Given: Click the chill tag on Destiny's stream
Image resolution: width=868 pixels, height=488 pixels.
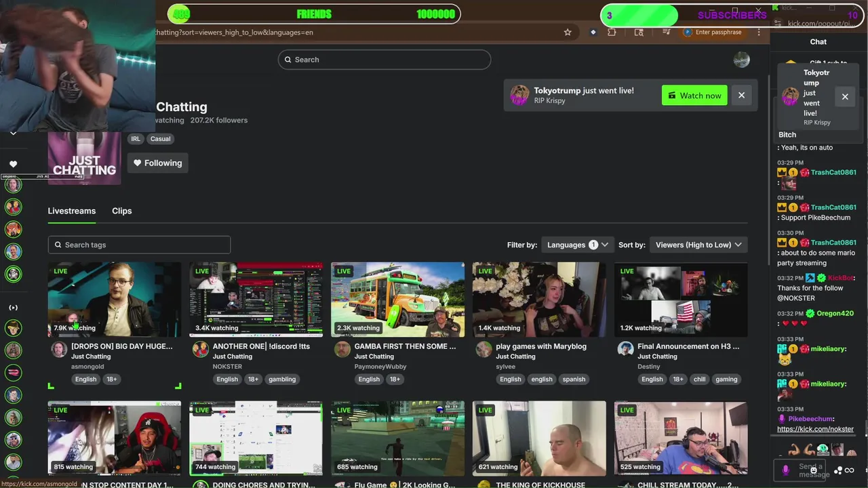Looking at the screenshot, I should 699,380.
